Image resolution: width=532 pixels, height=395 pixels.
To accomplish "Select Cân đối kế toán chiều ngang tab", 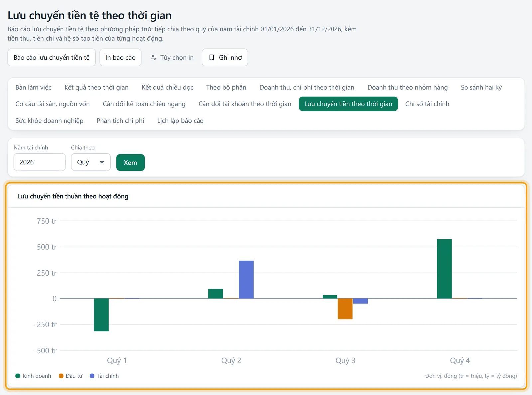I will point(144,104).
